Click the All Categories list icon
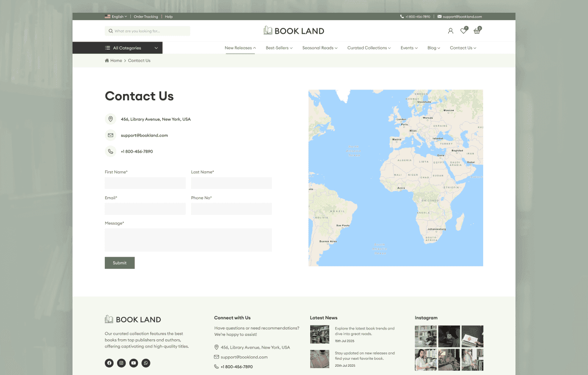 108,48
